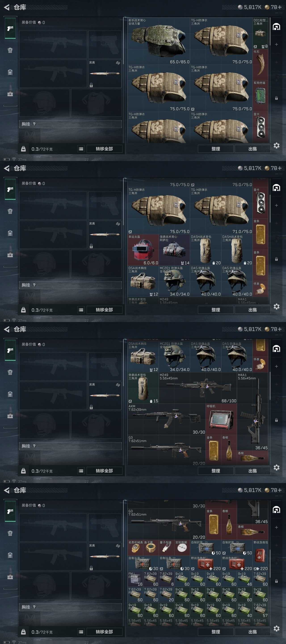The width and height of the screenshot is (286, 644).
Task: Select the 鱼子酱 caviar tin
Action: pos(151,547)
